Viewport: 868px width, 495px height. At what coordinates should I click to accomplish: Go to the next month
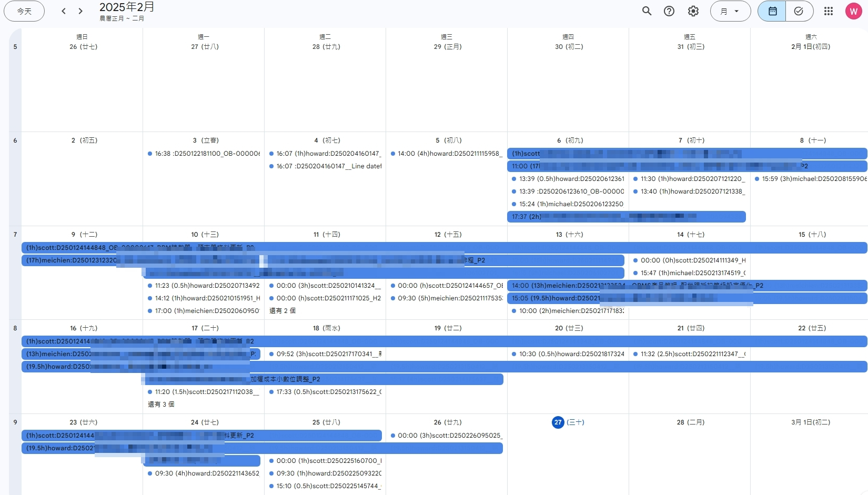point(80,11)
